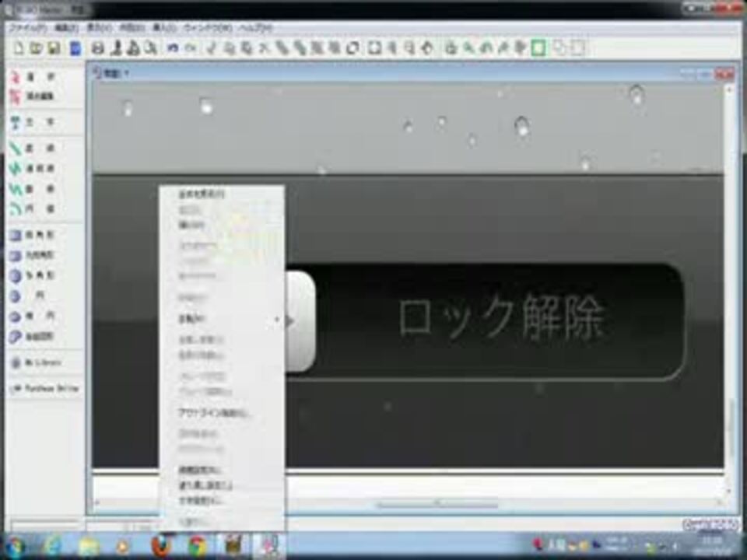Open the 表示(V) menu

click(99, 28)
